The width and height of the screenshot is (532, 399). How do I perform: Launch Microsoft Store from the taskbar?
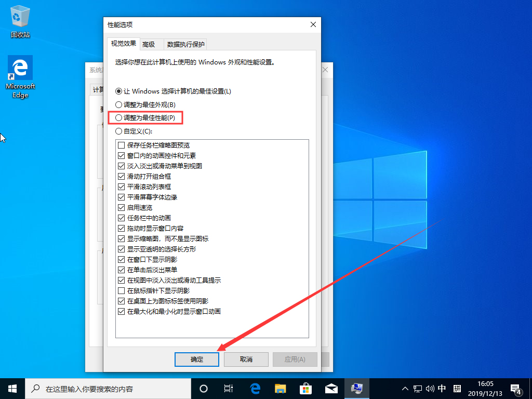306,388
